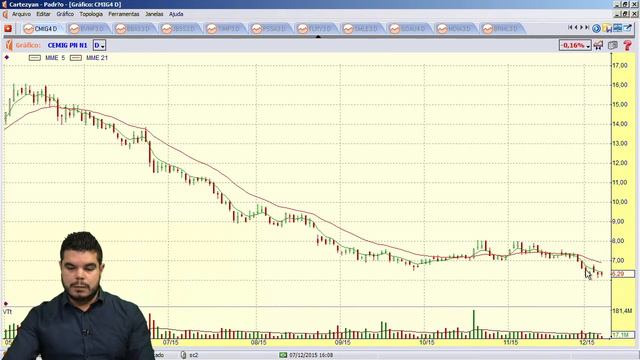Click the VTt volume label

tap(7, 312)
